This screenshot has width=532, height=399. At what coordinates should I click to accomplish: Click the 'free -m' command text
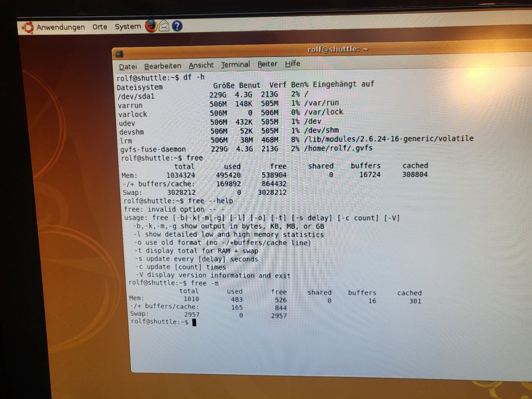tap(205, 283)
